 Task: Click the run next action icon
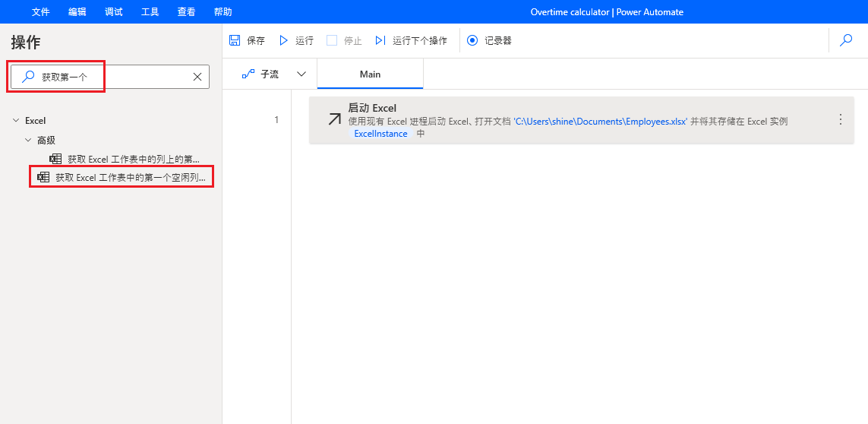click(x=380, y=40)
